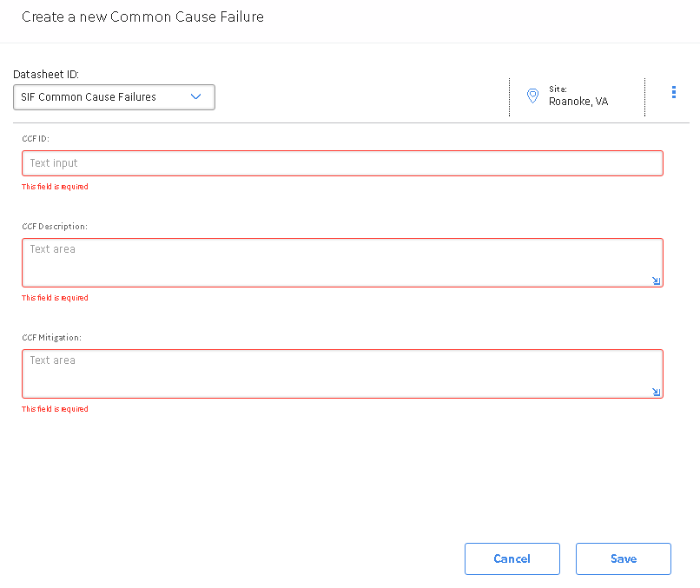Focus the CCF Description text area

point(342,262)
